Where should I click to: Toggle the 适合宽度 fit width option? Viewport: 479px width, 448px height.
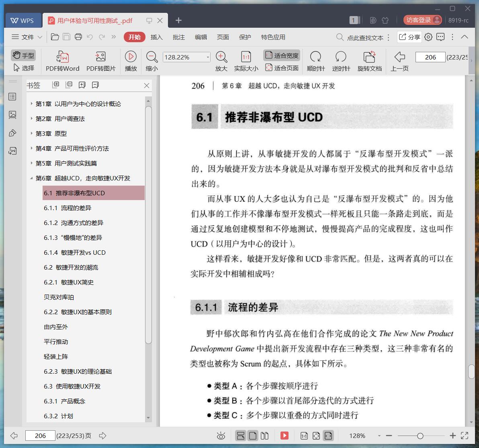[282, 55]
